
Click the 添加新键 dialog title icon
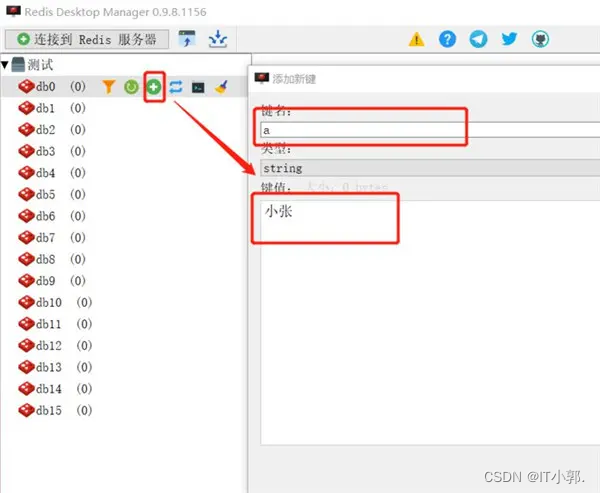coord(262,78)
